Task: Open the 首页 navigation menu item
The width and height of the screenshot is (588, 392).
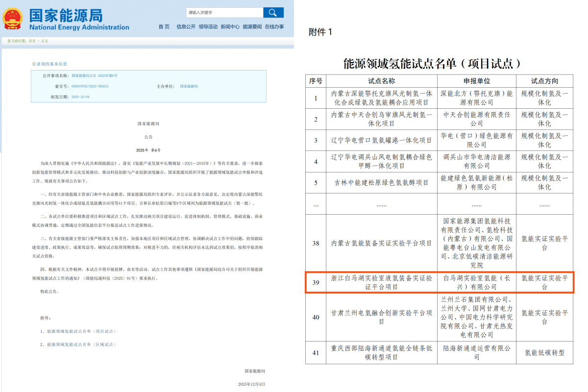Action: click(x=164, y=26)
